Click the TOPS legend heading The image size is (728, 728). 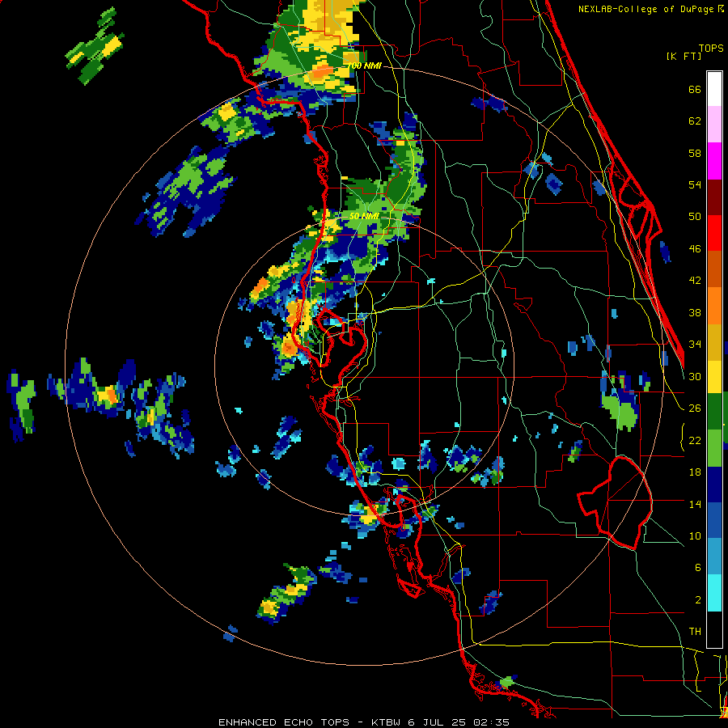pyautogui.click(x=711, y=48)
